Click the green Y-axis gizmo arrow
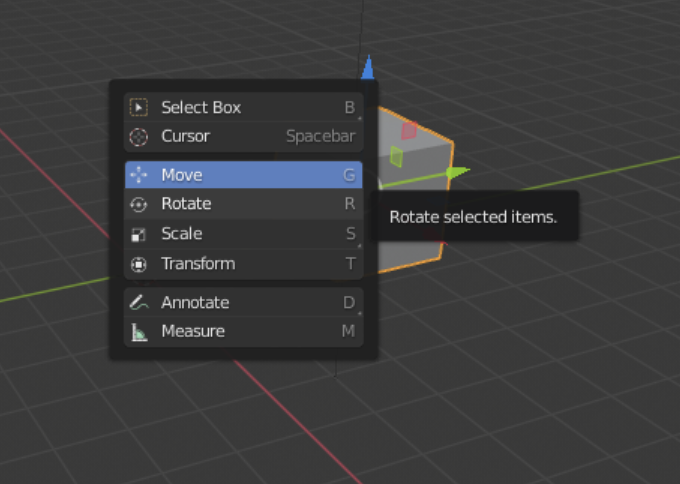Screen dimensions: 680x484 [x=457, y=173]
